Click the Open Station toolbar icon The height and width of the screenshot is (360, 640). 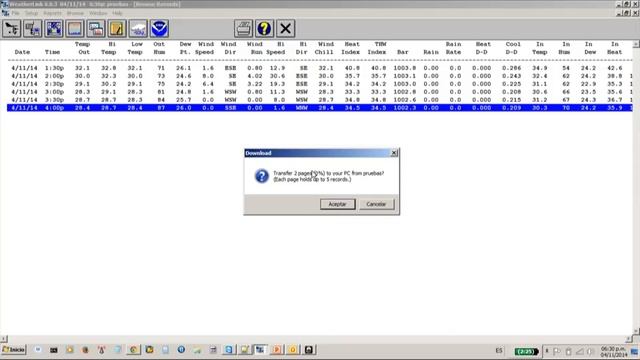tap(11, 29)
